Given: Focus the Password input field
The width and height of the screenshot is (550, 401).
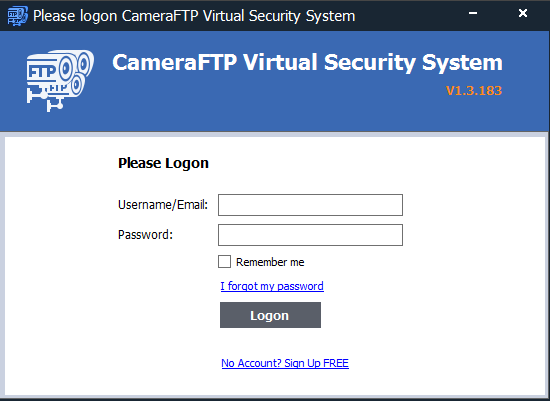Looking at the screenshot, I should click(310, 235).
